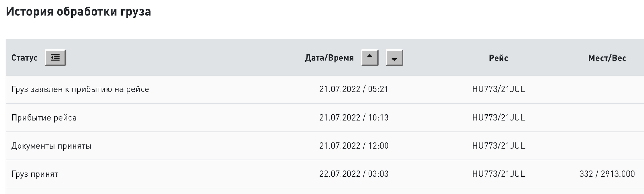
Task: Sort date/time ascending with up arrow
Action: [370, 58]
